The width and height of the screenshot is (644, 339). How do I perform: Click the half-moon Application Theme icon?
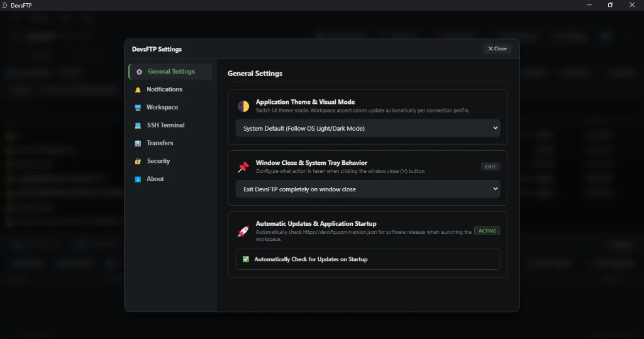point(243,106)
